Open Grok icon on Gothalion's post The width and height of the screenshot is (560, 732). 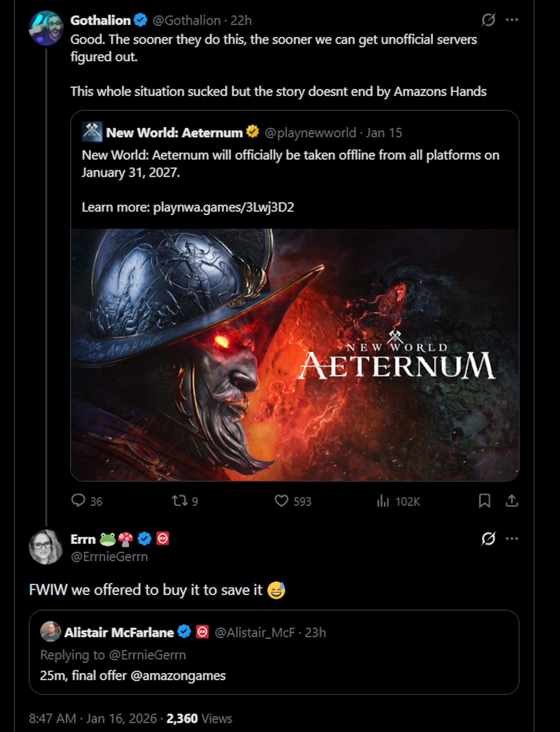coord(488,20)
